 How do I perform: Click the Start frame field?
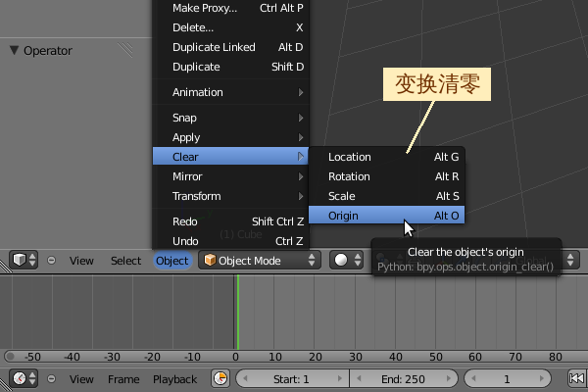[x=292, y=379]
